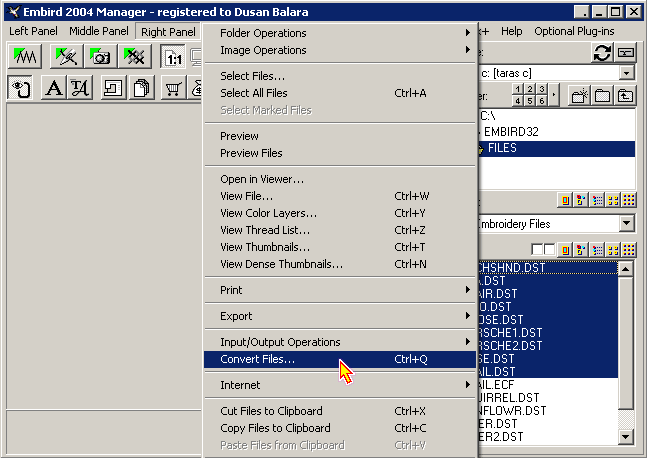Switch to the Middle Panel tab
Viewport: 647px width, 458px height.
point(99,32)
